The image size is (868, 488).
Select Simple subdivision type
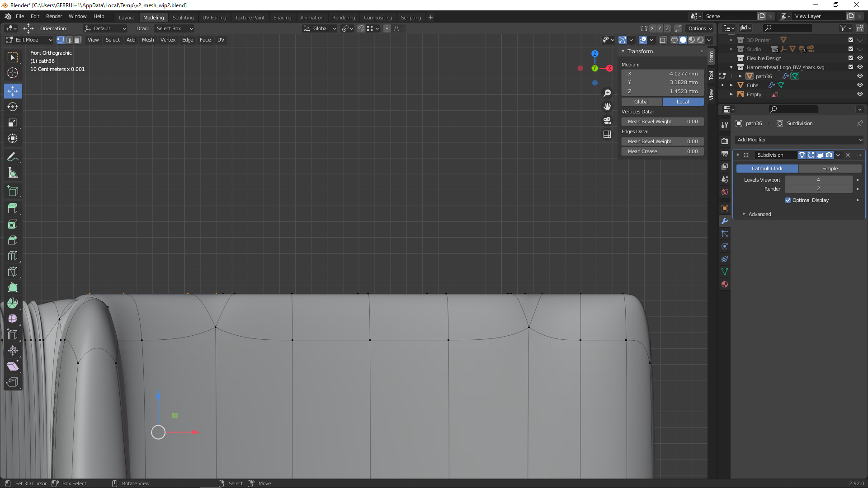[830, 169]
